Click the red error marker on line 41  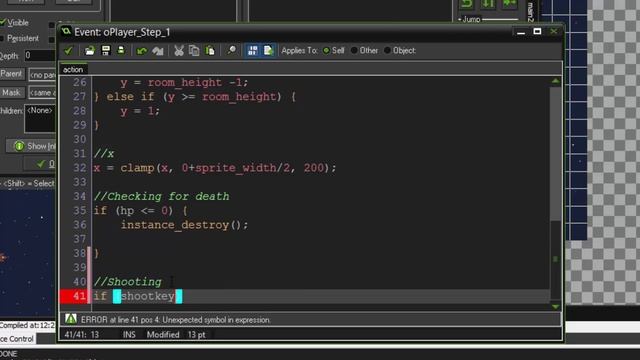pyautogui.click(x=73, y=296)
